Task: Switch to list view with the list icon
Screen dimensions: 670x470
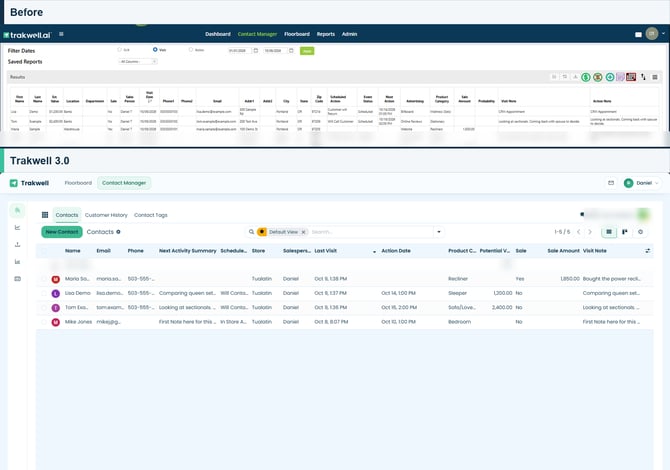Action: click(x=609, y=232)
